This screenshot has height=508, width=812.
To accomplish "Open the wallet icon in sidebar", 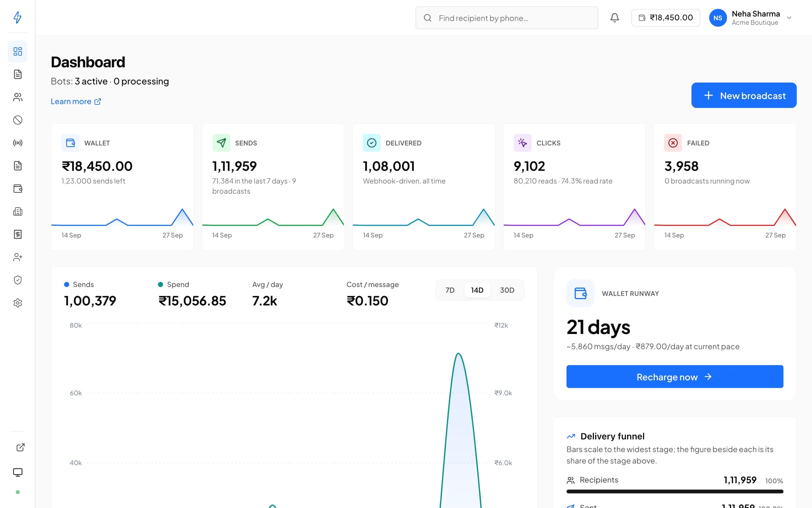I will coord(17,189).
